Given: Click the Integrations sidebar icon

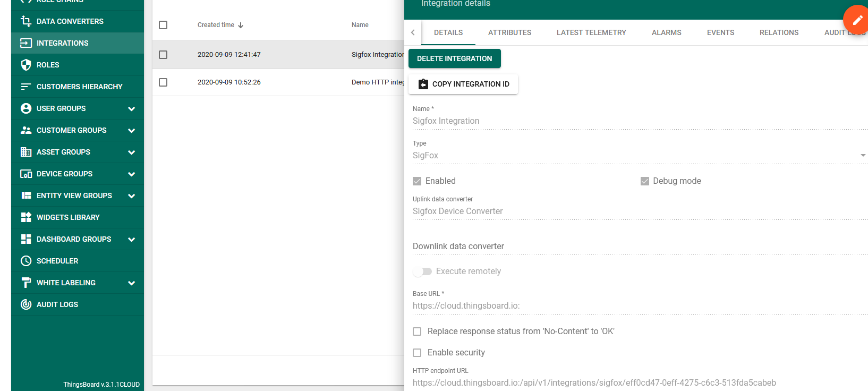Looking at the screenshot, I should [x=26, y=43].
